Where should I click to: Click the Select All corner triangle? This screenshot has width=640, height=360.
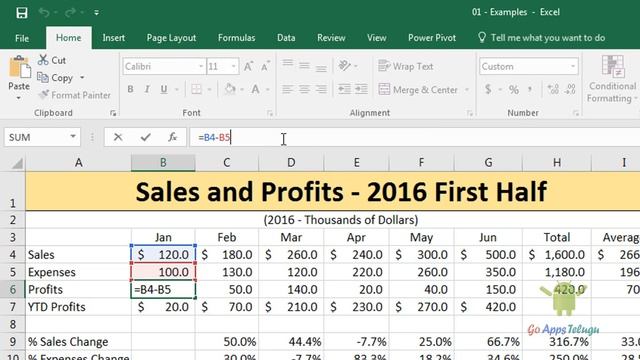coord(17,163)
